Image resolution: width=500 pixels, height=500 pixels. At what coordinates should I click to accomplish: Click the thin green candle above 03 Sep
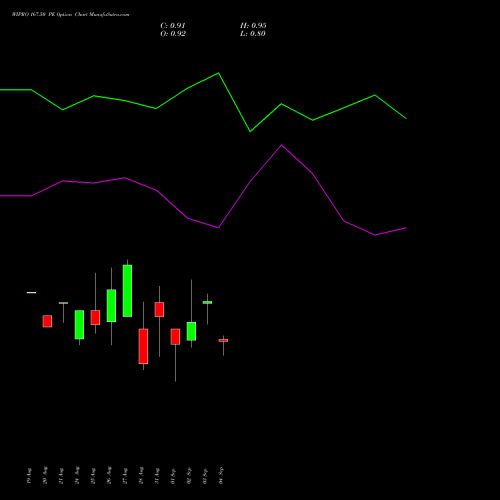(207, 302)
